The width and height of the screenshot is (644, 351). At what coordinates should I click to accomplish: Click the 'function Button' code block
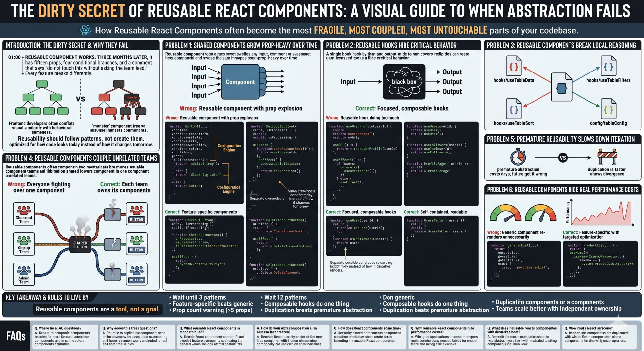pyautogui.click(x=204, y=163)
